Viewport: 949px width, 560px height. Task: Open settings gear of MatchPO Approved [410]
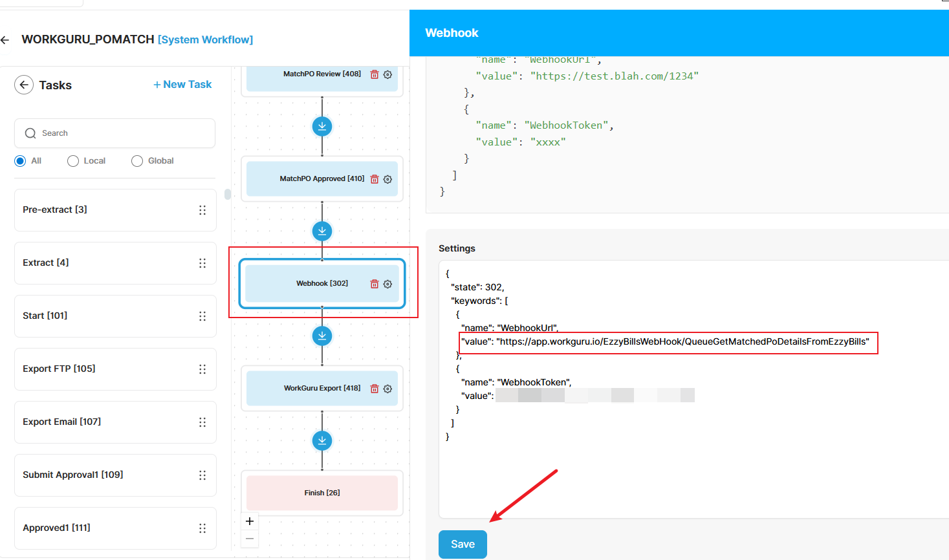click(x=387, y=179)
